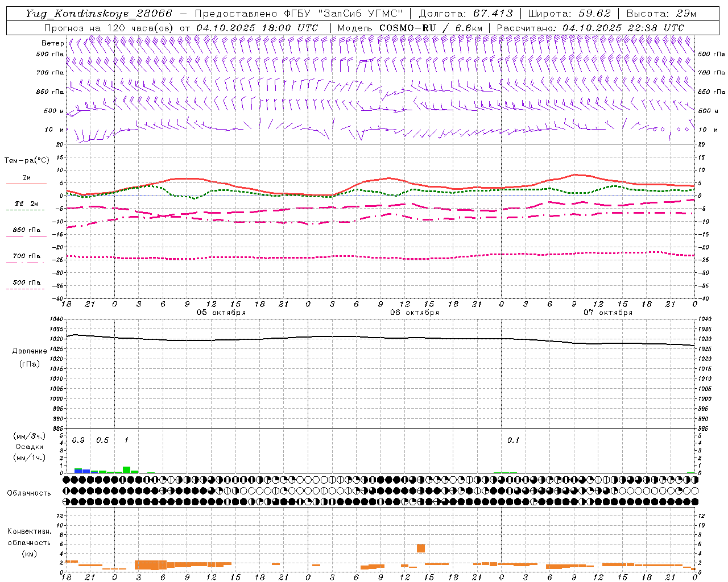Viewport: 728px width, 582px height.
Task: Click the computed time 04.10.2025 22:38 UTC
Action: click(x=623, y=28)
